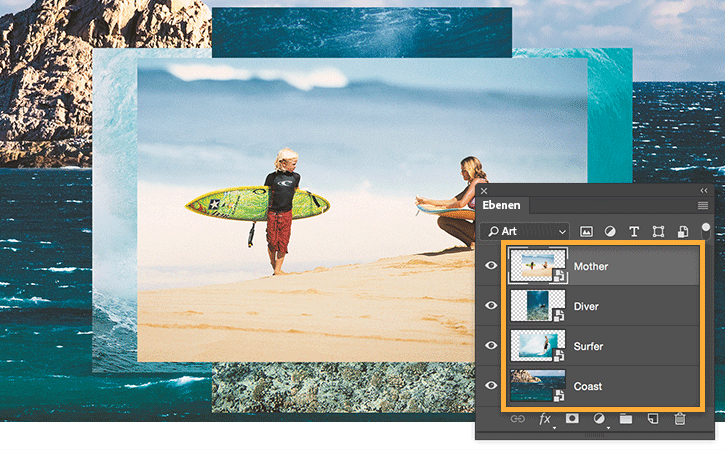
Task: Create new fill or adjustment layer
Action: pos(599,419)
